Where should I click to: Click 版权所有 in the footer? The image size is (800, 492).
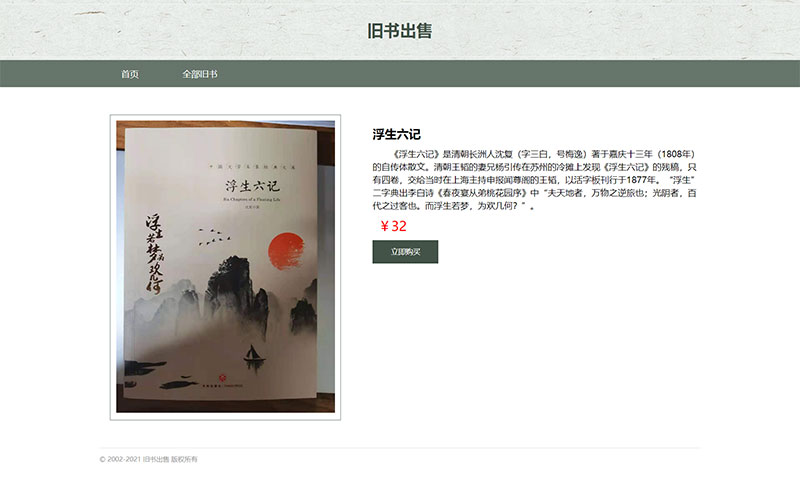184,459
